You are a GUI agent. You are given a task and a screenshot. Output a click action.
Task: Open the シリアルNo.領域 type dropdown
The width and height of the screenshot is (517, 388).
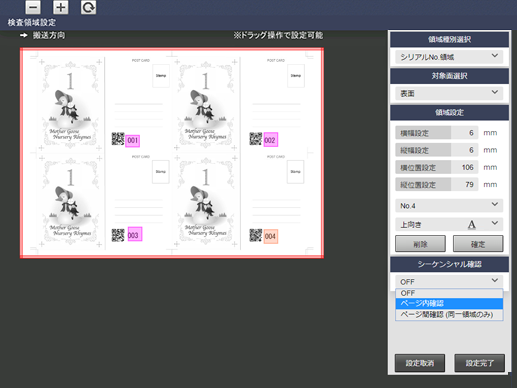point(449,57)
